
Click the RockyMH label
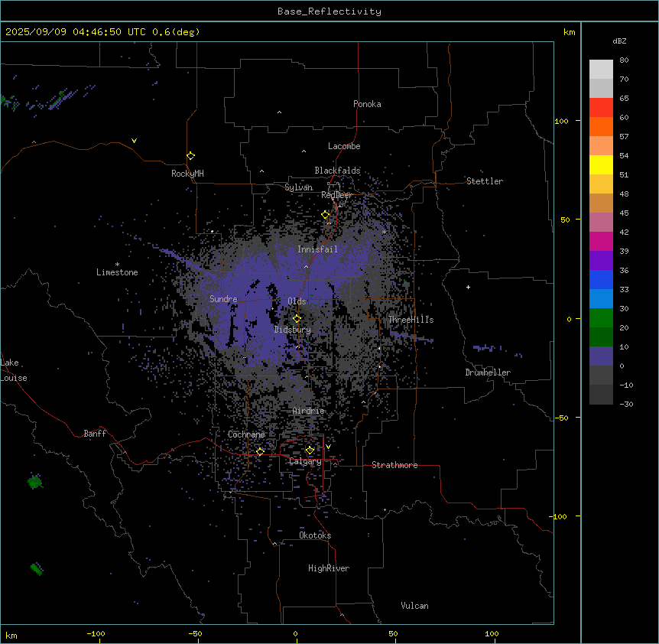tap(187, 174)
